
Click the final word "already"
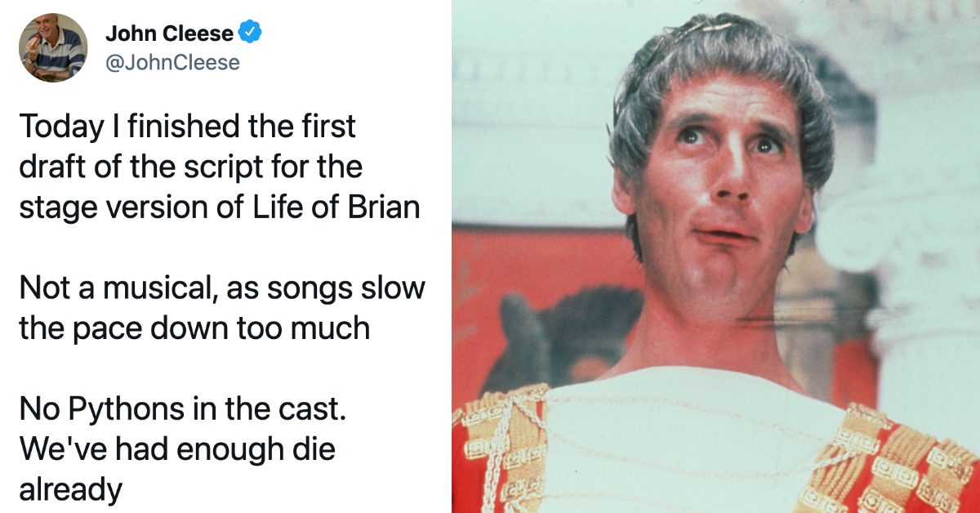70,488
